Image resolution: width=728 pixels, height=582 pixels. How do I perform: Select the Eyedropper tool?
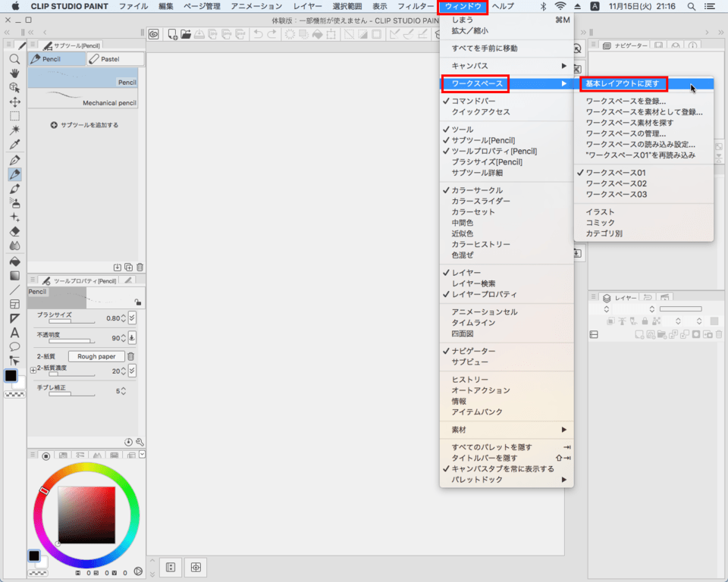coord(15,144)
